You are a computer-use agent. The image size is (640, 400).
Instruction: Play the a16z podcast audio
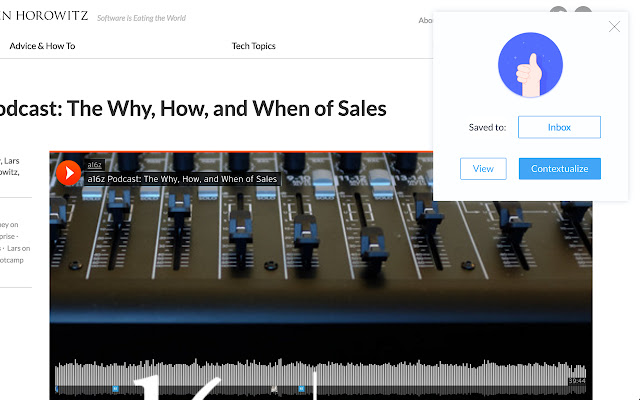(69, 173)
